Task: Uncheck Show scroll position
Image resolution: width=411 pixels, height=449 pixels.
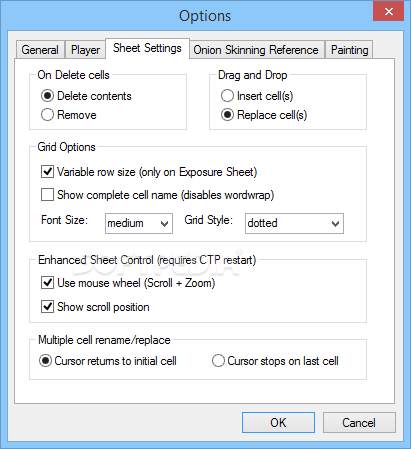Action: coord(95,307)
